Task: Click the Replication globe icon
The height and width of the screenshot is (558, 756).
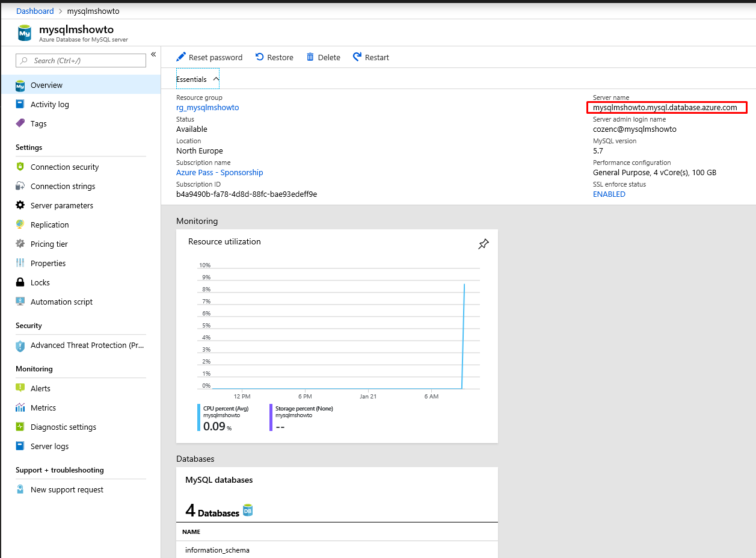Action: [20, 225]
